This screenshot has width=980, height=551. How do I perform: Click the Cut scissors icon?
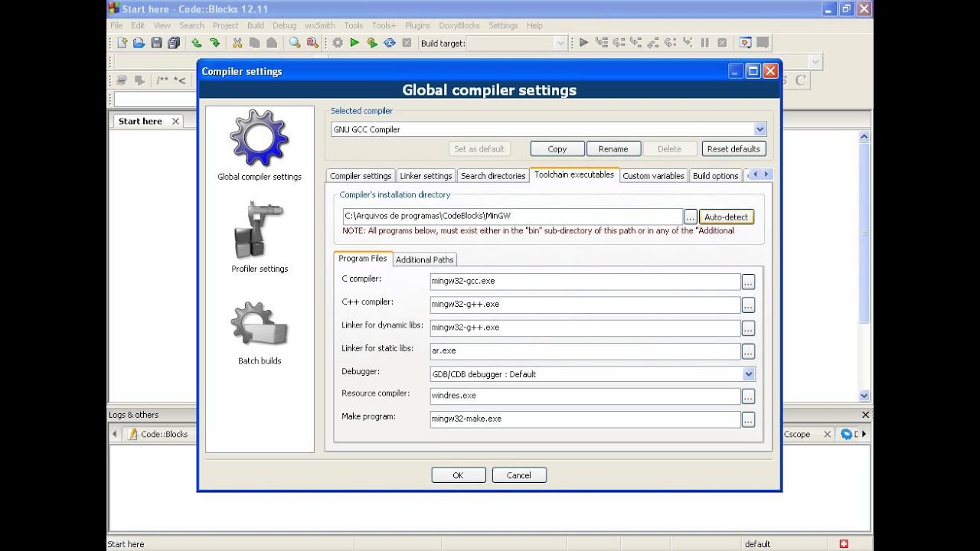(x=237, y=43)
